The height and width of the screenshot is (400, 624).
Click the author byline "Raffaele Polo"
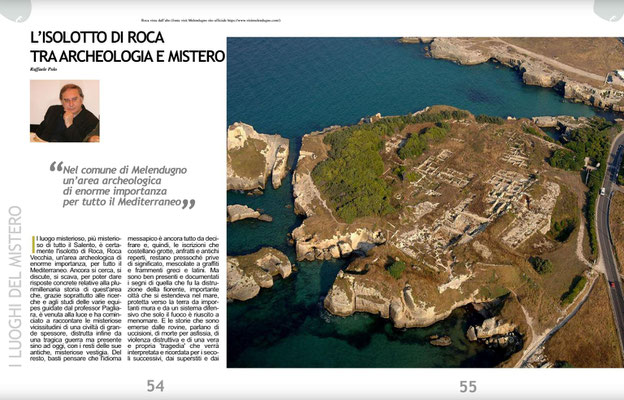point(44,69)
